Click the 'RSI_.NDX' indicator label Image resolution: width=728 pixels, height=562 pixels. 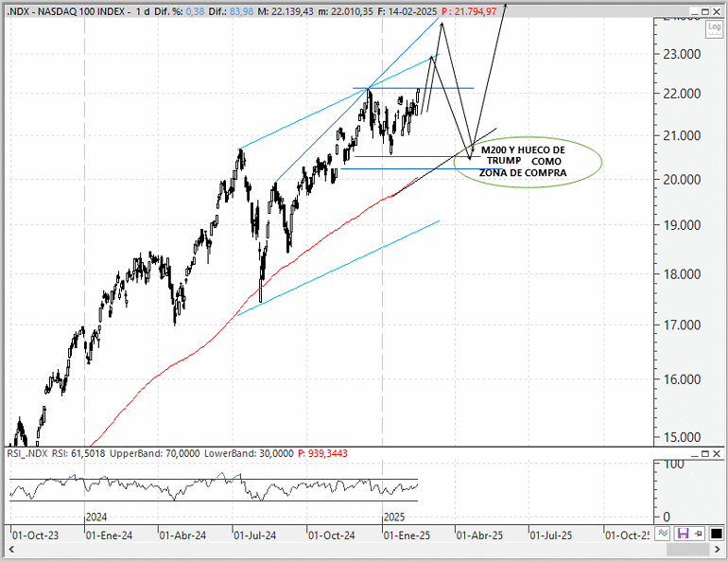pos(27,453)
